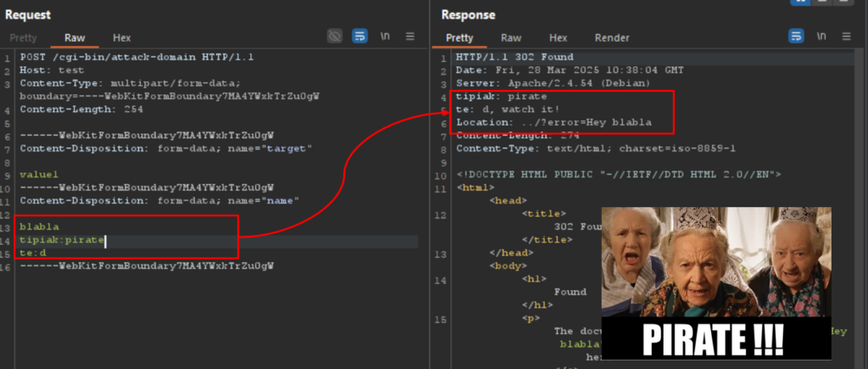Switch Response view to the Raw tab
Viewport: 868px width, 369px height.
pos(511,37)
